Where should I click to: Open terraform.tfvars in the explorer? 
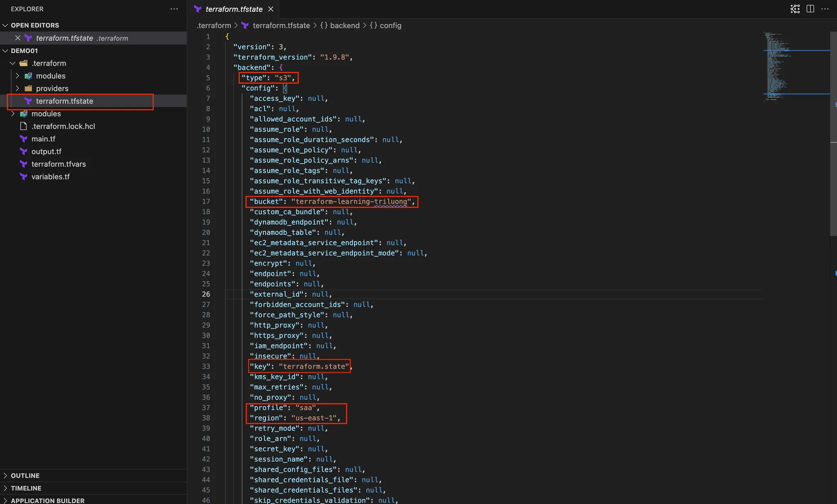pos(58,164)
